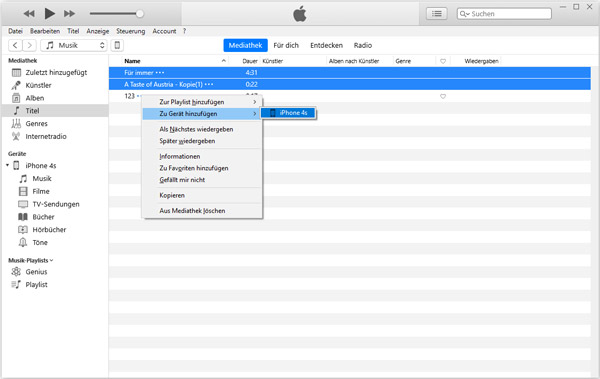Viewport: 600px width, 379px height.
Task: Switch to the Entdecken tab
Action: (326, 45)
